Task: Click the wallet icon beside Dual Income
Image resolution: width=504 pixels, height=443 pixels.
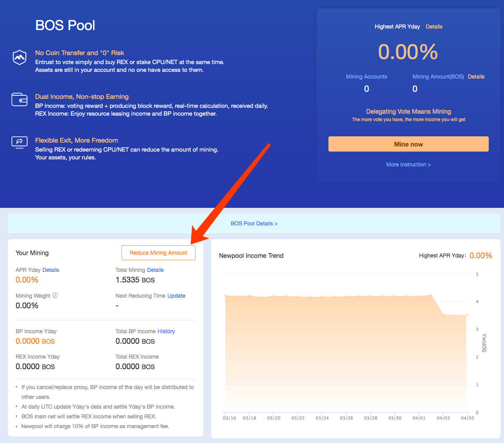Action: tap(20, 100)
